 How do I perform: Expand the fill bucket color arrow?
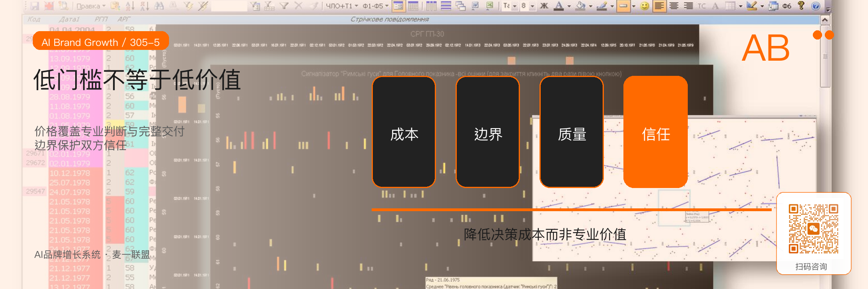(x=591, y=6)
